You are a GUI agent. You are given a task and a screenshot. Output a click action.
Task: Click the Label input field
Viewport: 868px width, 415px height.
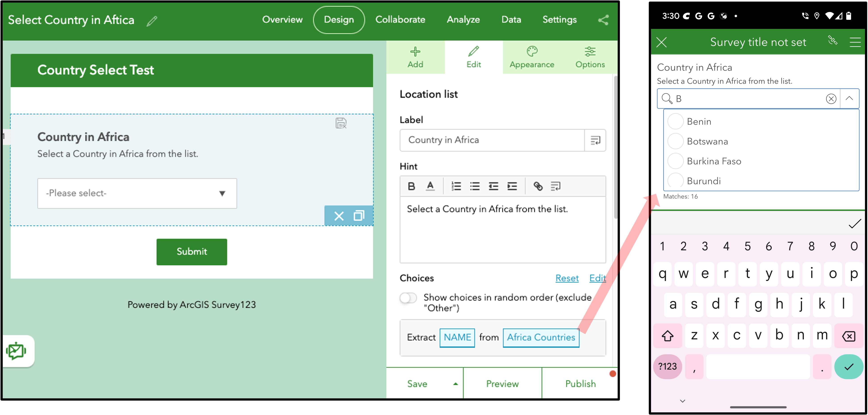[492, 140]
